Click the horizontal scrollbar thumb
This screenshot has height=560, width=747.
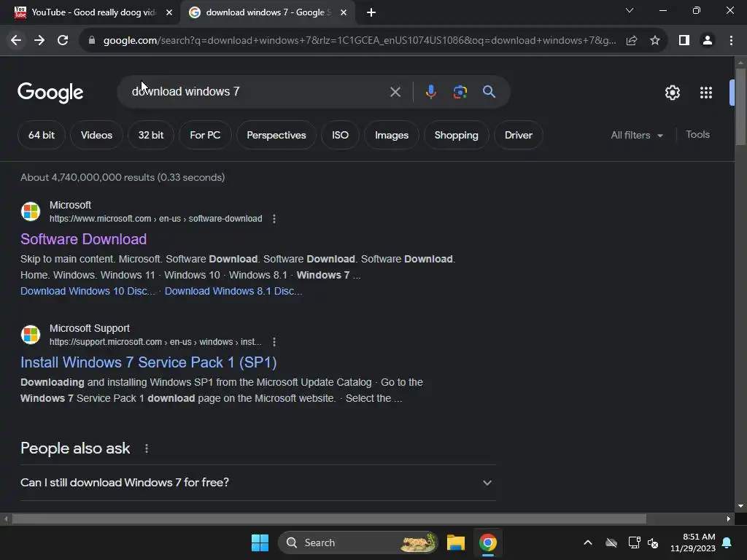point(329,518)
